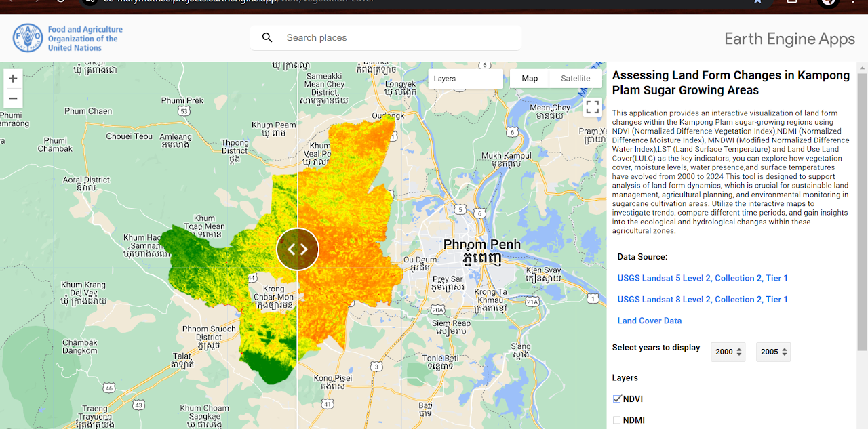Click the FAO logo in the header
Image resolution: width=868 pixels, height=429 pixels.
pyautogui.click(x=68, y=39)
